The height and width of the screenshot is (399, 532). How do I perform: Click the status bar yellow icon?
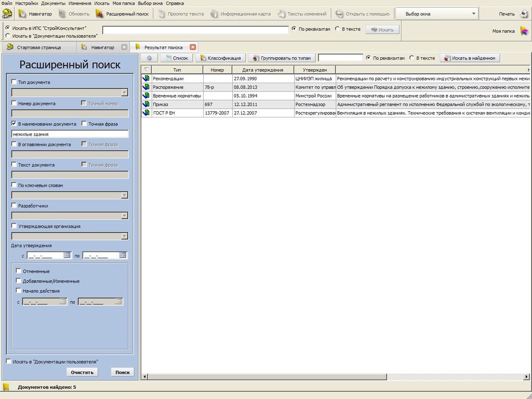6,387
